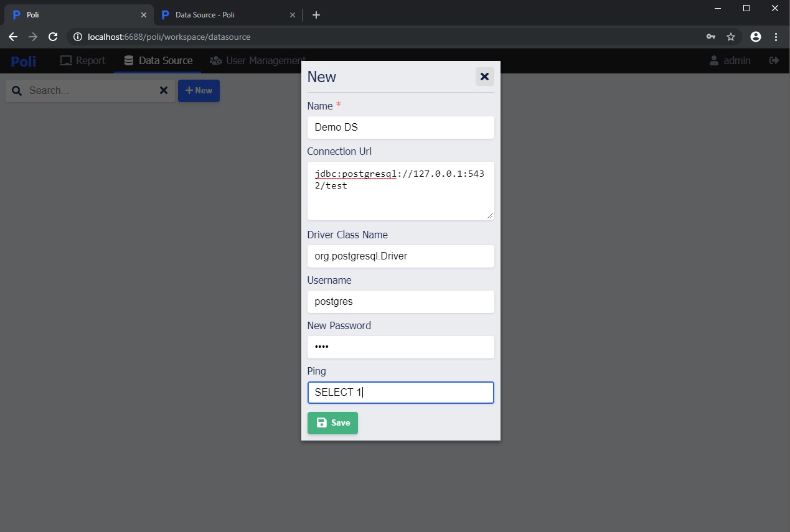Close the Poli browser tab
The image size is (790, 532).
point(144,15)
